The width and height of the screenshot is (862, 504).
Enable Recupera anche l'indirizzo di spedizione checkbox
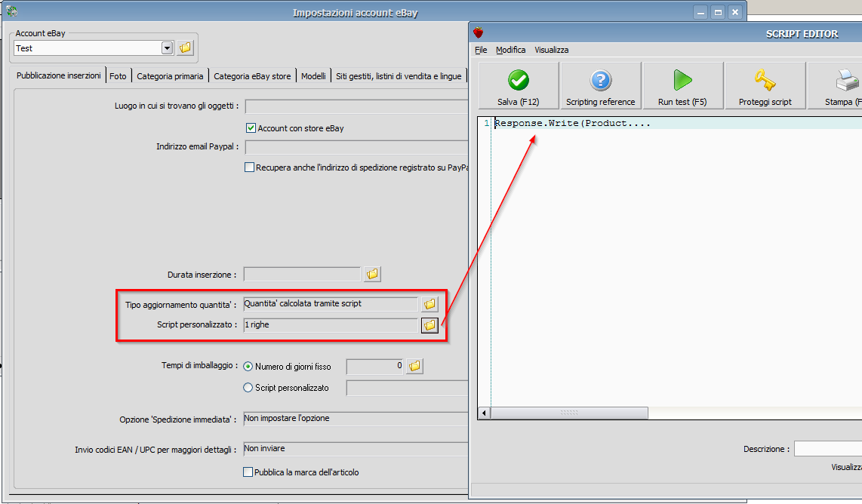point(250,167)
